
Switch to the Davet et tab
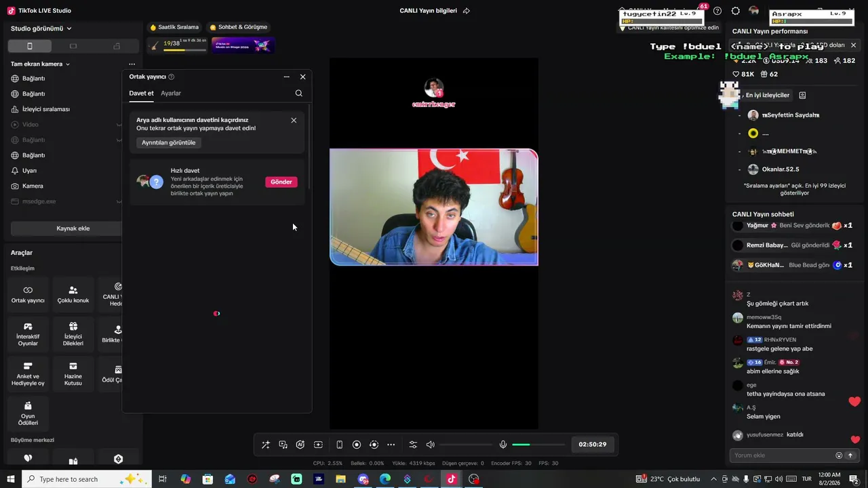(x=141, y=94)
